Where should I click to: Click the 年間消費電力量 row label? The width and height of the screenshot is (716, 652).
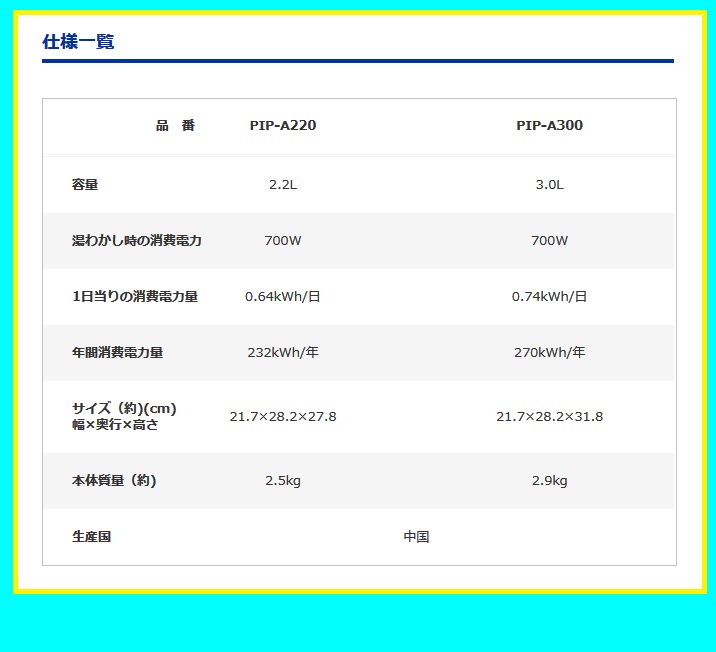point(117,353)
